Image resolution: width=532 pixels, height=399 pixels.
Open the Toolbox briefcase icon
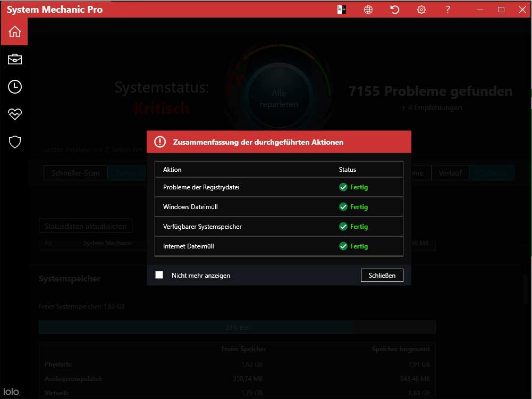pyautogui.click(x=14, y=60)
